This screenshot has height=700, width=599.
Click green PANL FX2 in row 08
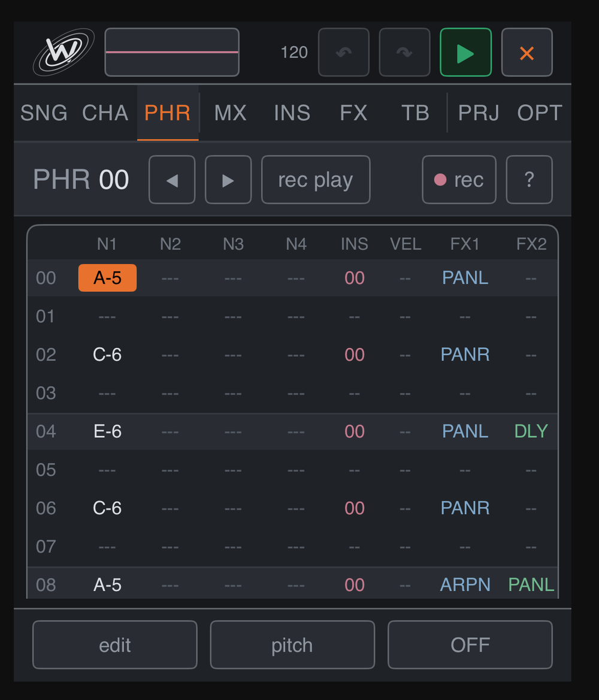(x=531, y=585)
